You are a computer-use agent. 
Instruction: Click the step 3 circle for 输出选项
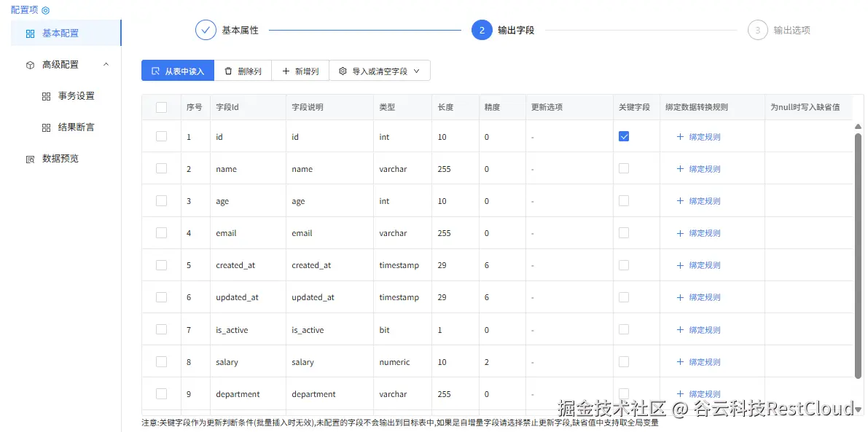pyautogui.click(x=758, y=30)
